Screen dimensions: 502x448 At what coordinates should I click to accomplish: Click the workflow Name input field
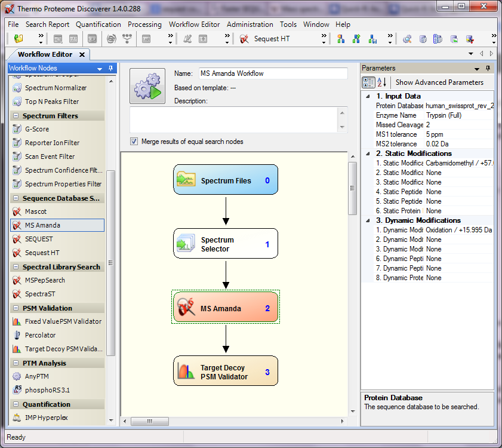coord(273,73)
